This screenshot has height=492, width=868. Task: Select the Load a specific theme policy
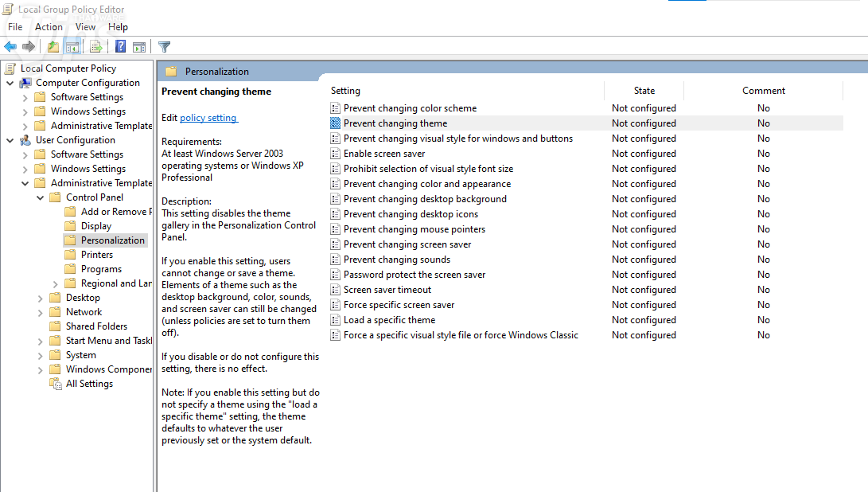tap(389, 320)
